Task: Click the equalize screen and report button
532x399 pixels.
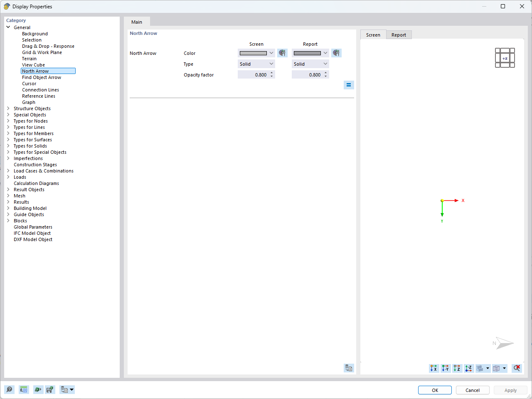Action: pyautogui.click(x=349, y=85)
